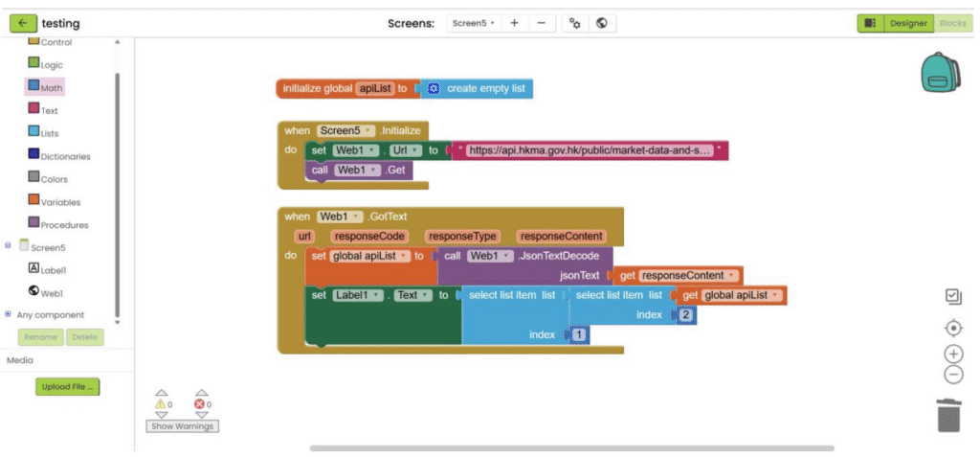The image size is (980, 457).
Task: Click the trash can icon
Action: pos(949,415)
